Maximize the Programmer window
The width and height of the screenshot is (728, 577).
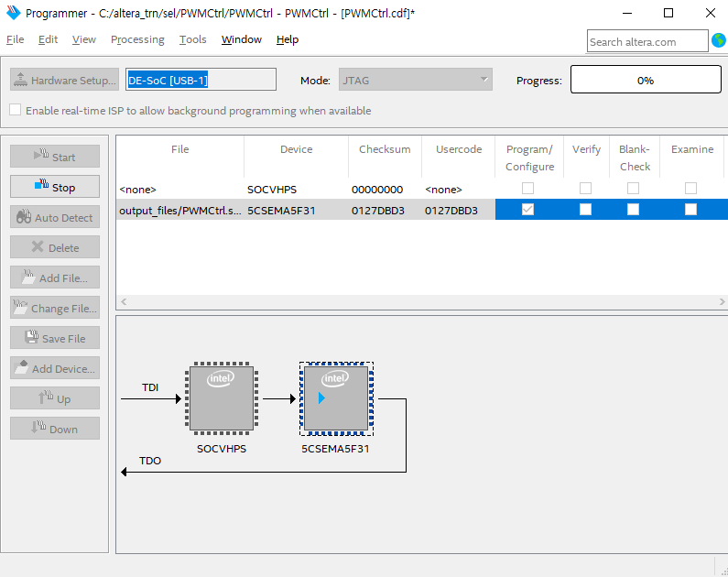[668, 13]
